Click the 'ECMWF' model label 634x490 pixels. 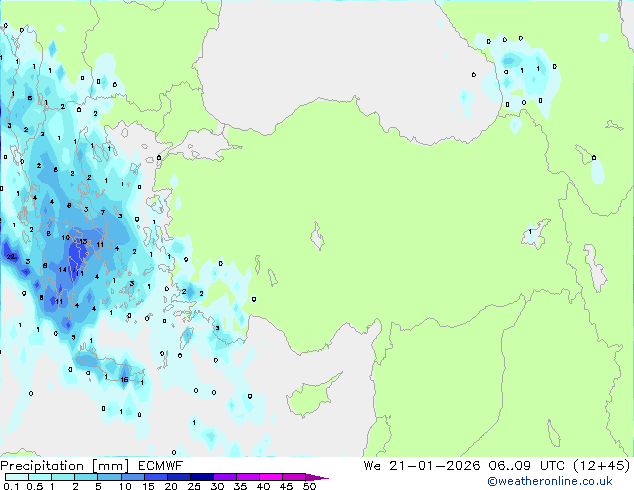(161, 466)
